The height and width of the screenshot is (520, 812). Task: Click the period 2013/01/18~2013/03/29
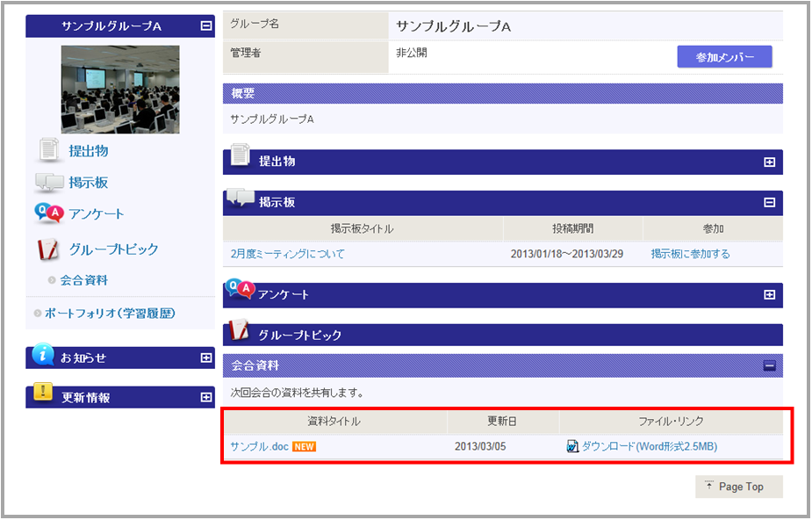pyautogui.click(x=566, y=254)
